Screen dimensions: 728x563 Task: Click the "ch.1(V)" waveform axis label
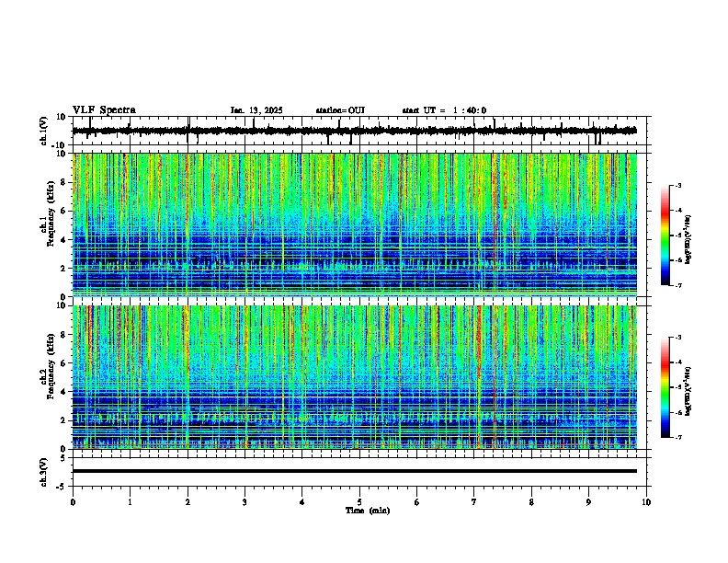pyautogui.click(x=44, y=131)
